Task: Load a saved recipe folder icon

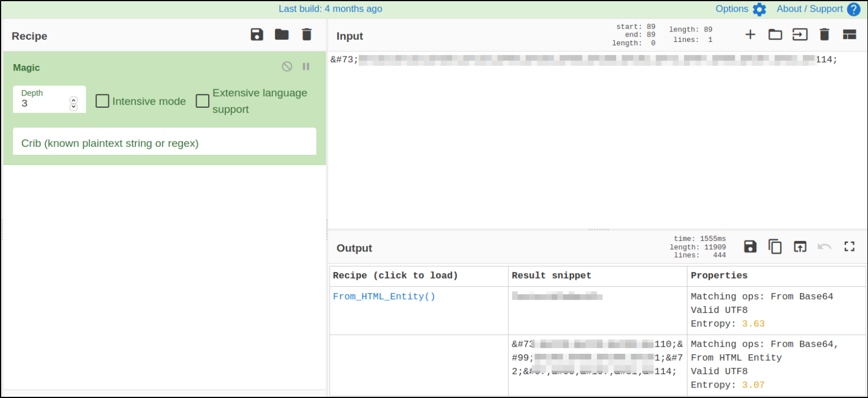Action: (x=282, y=34)
